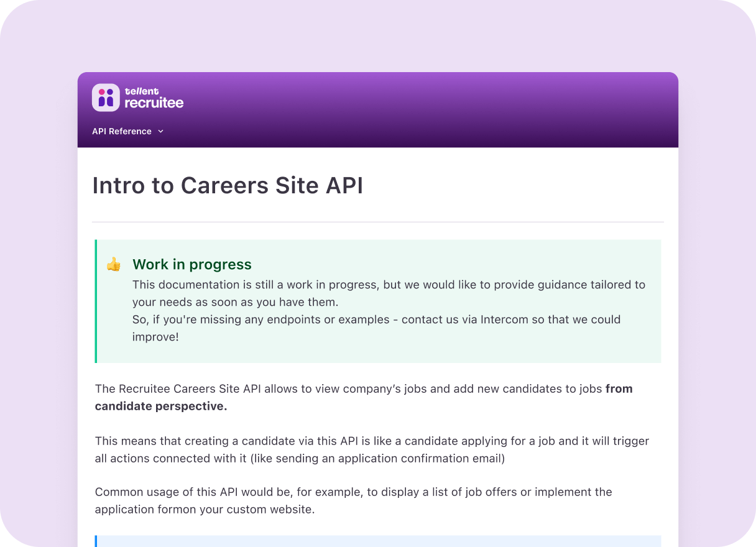Click the horizontal divider under the title

click(378, 222)
